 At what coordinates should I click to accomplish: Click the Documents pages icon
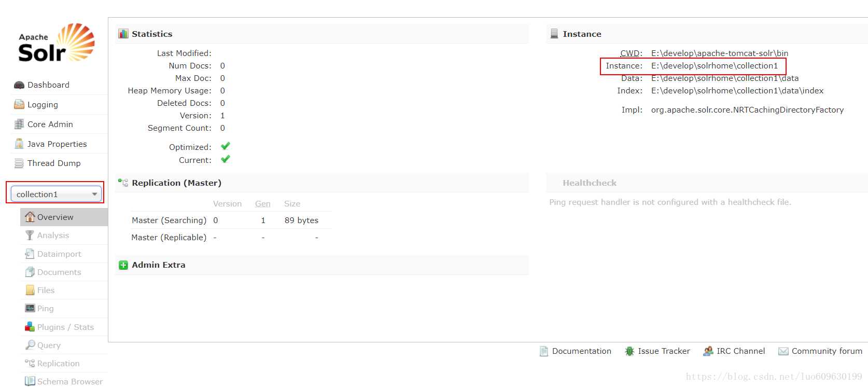(30, 272)
